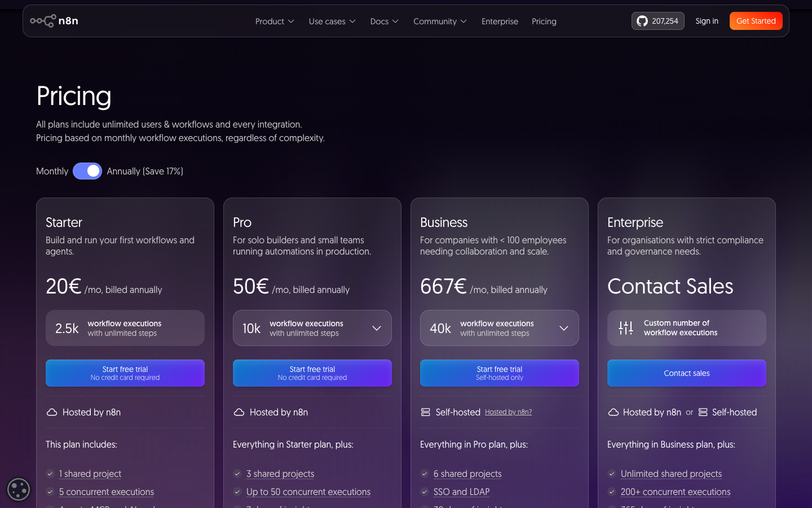This screenshot has height=508, width=812.
Task: Click the checkmark beside Unlimited shared projects
Action: pyautogui.click(x=612, y=474)
